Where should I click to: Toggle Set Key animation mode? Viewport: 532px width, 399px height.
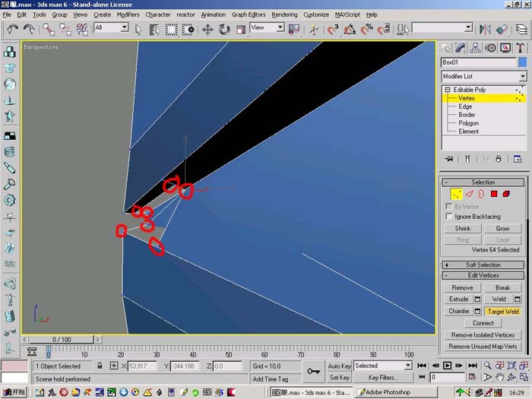339,377
